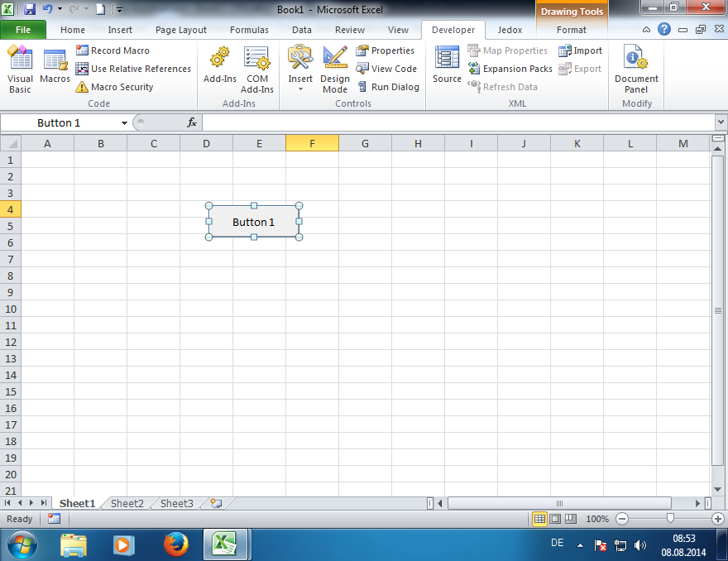The height and width of the screenshot is (561, 728).
Task: Start Record Macro
Action: click(113, 50)
